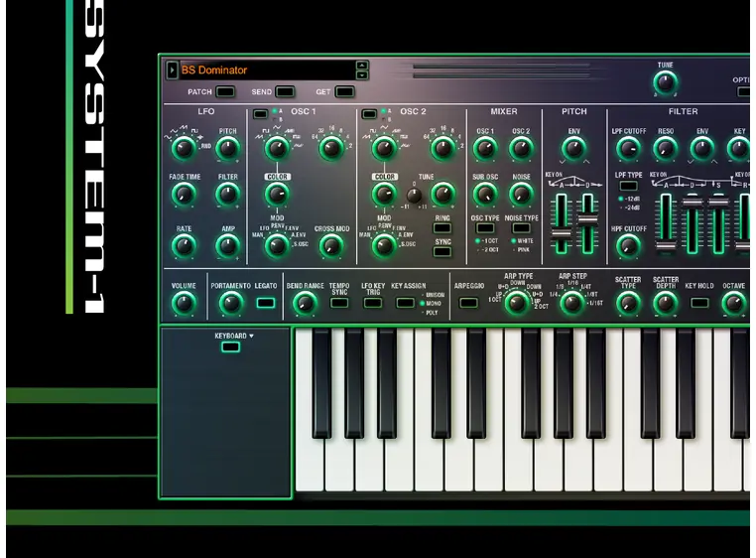
Task: Toggle the Key Assign mode button
Action: pos(405,303)
